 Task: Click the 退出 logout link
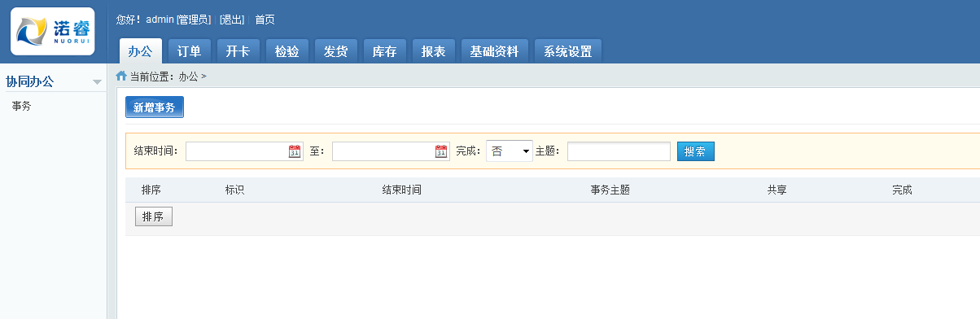[x=232, y=20]
